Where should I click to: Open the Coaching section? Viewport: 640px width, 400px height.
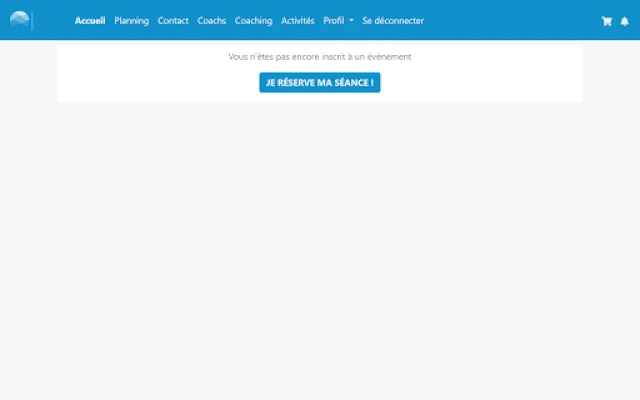pyautogui.click(x=253, y=21)
